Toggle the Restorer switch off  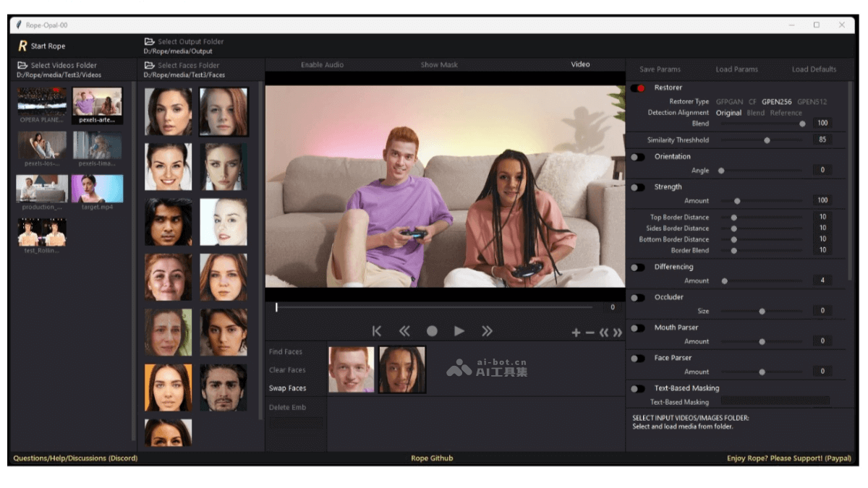click(638, 88)
